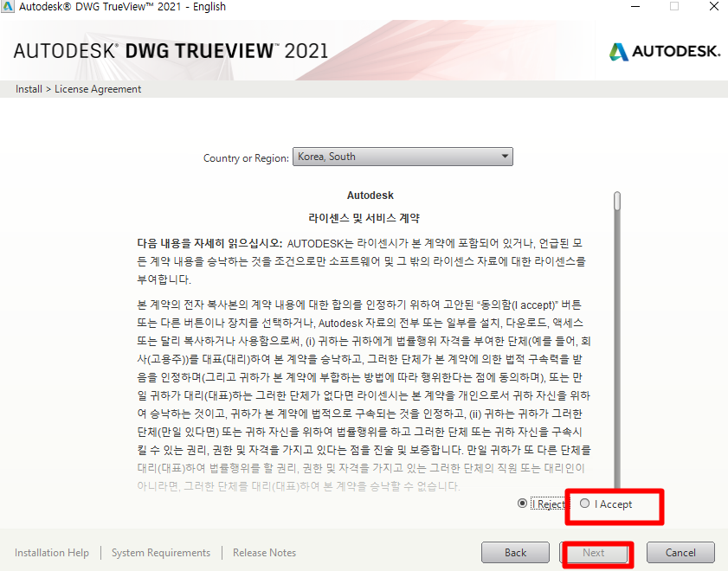This screenshot has height=571, width=728.
Task: Click the DWG TrueView title bar app icon
Action: tap(8, 7)
